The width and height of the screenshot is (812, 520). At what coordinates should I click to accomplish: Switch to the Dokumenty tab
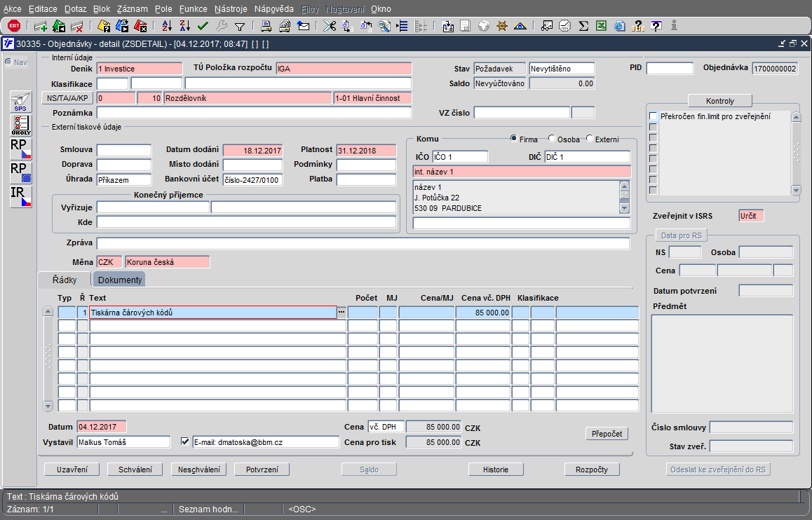click(120, 280)
